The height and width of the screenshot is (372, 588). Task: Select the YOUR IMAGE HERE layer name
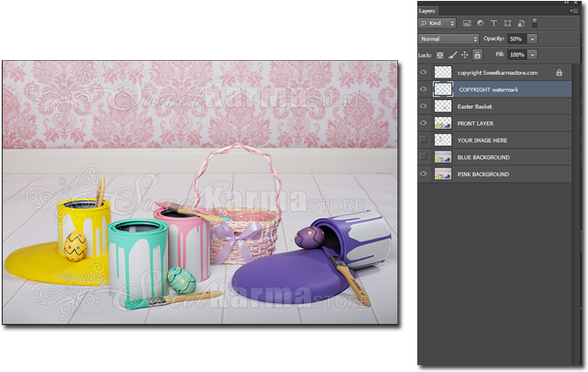[482, 140]
